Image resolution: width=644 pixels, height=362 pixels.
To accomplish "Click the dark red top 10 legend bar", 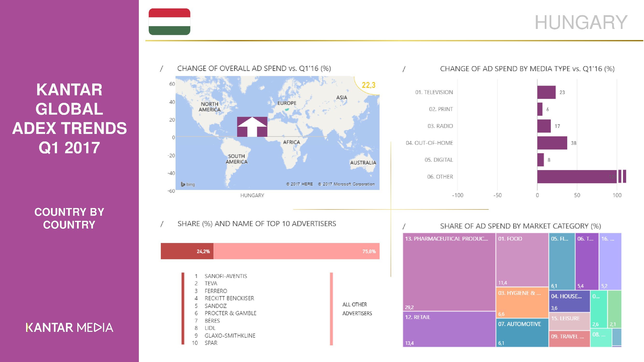I will coord(183,309).
